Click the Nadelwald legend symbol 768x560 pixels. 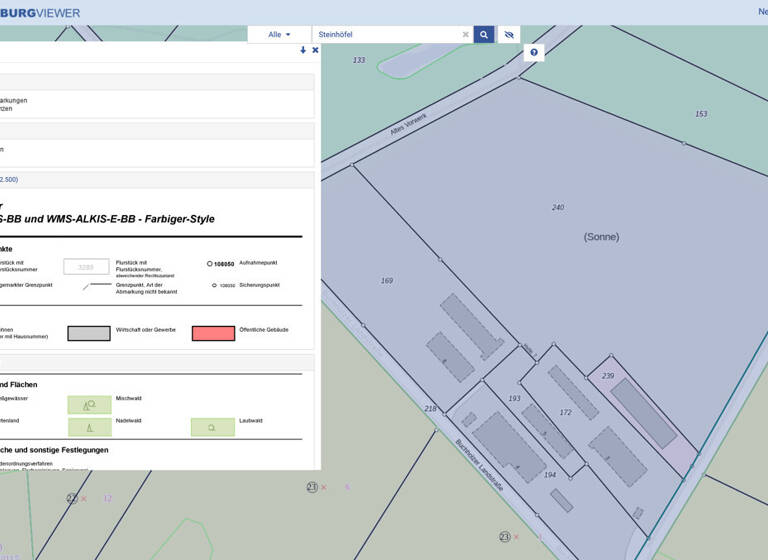(x=89, y=427)
